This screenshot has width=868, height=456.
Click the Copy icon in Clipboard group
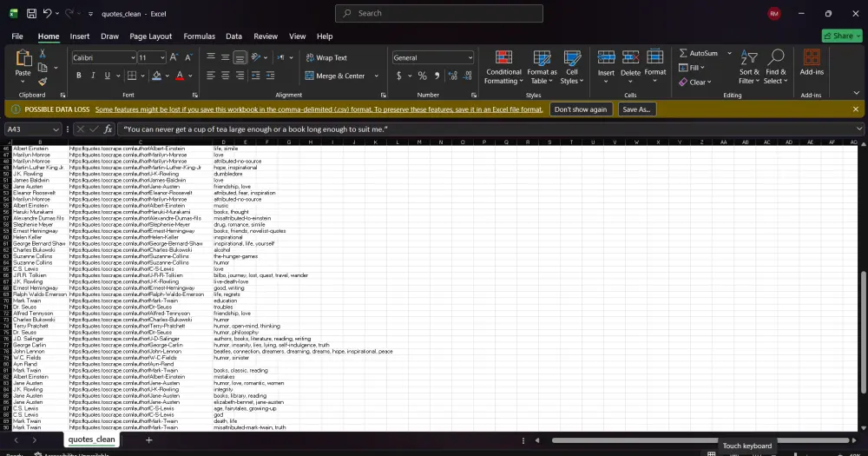pyautogui.click(x=43, y=68)
